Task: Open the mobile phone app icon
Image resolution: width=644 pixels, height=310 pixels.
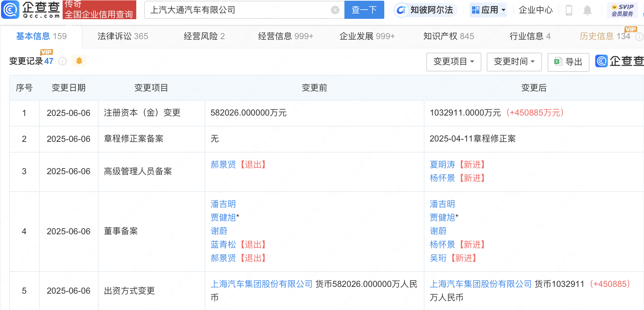Action: pos(569,10)
